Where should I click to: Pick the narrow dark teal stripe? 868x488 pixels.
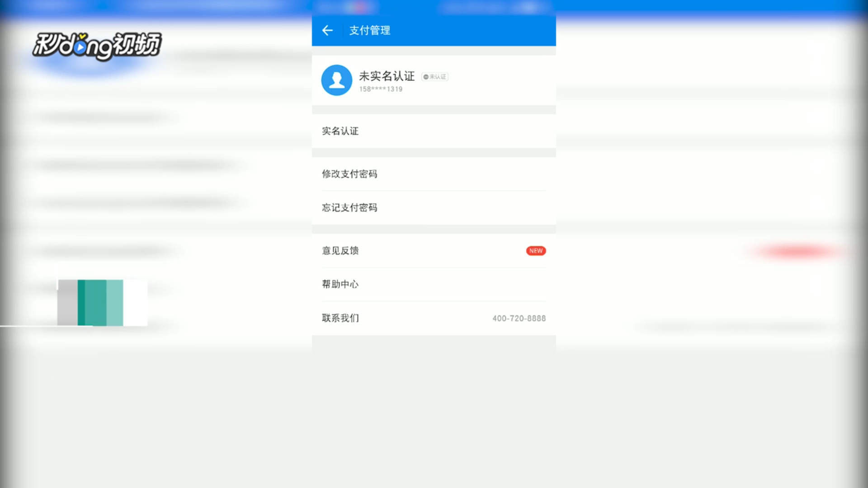[x=81, y=302]
